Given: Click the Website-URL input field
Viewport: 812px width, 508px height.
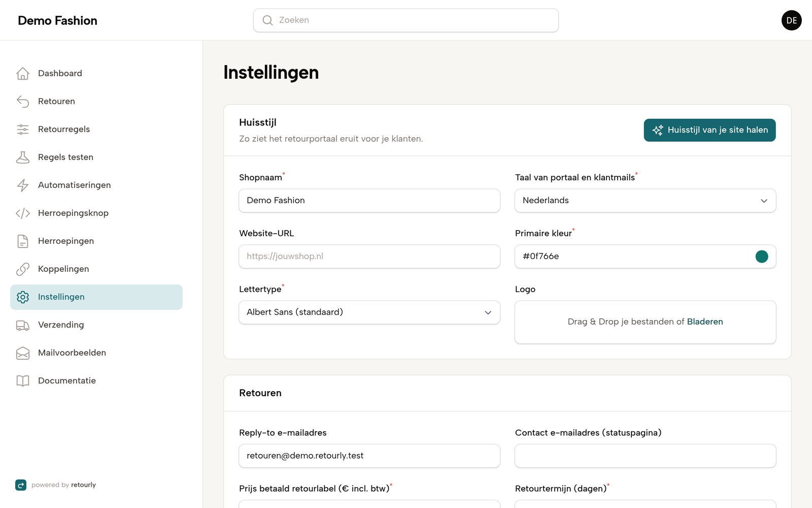Looking at the screenshot, I should click(x=369, y=257).
